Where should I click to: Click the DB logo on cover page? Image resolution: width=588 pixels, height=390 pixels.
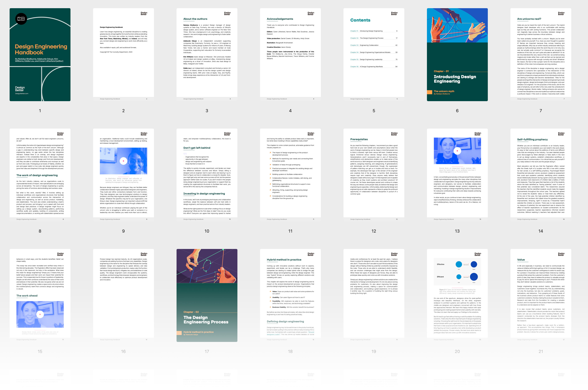tap(21, 19)
